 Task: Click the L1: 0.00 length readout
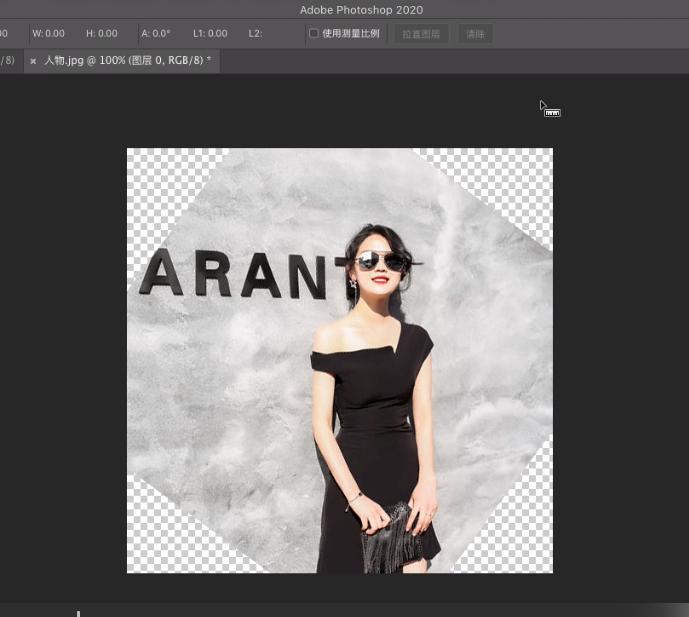coord(210,34)
